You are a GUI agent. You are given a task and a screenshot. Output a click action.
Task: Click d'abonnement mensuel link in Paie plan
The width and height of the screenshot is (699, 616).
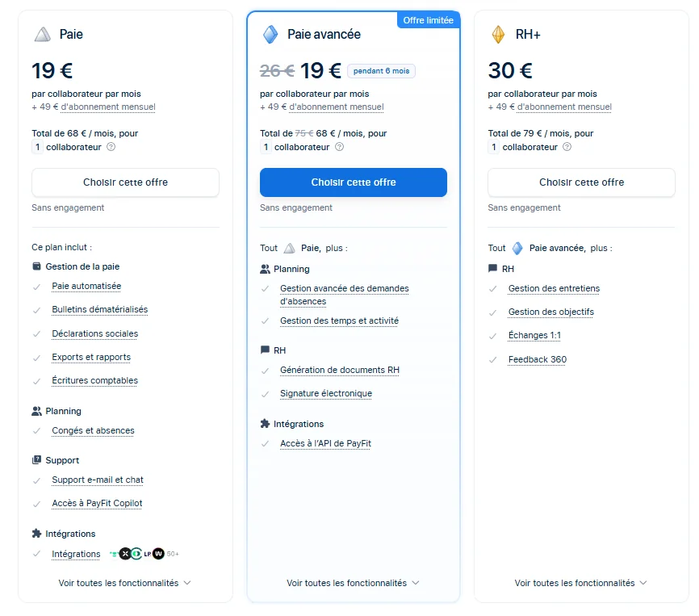(108, 107)
